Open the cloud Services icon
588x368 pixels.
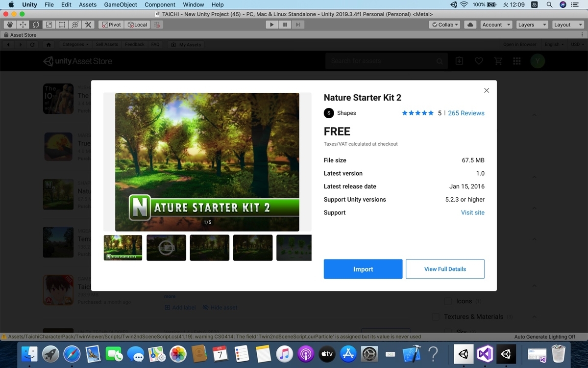pyautogui.click(x=470, y=25)
